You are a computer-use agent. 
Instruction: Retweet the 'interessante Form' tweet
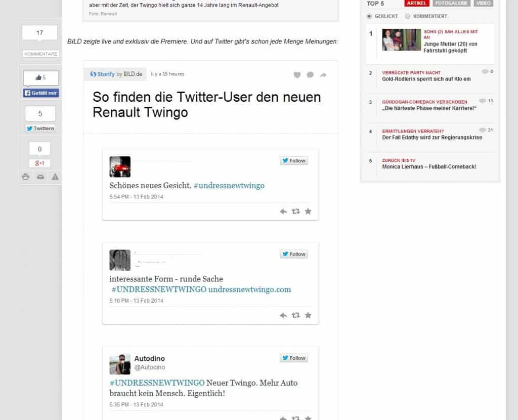296,315
